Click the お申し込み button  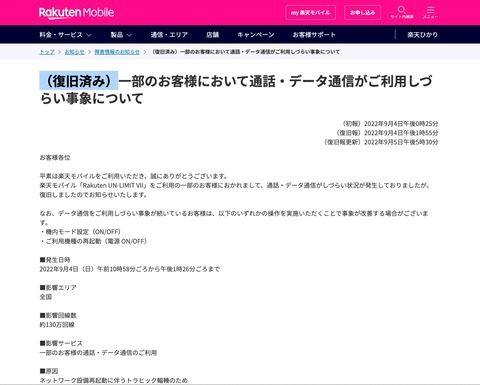(x=362, y=13)
